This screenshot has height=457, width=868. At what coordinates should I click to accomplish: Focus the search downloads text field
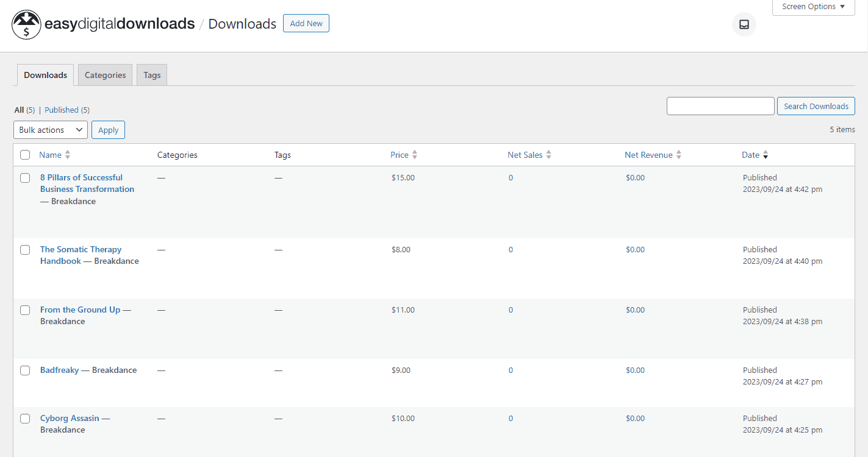[720, 106]
